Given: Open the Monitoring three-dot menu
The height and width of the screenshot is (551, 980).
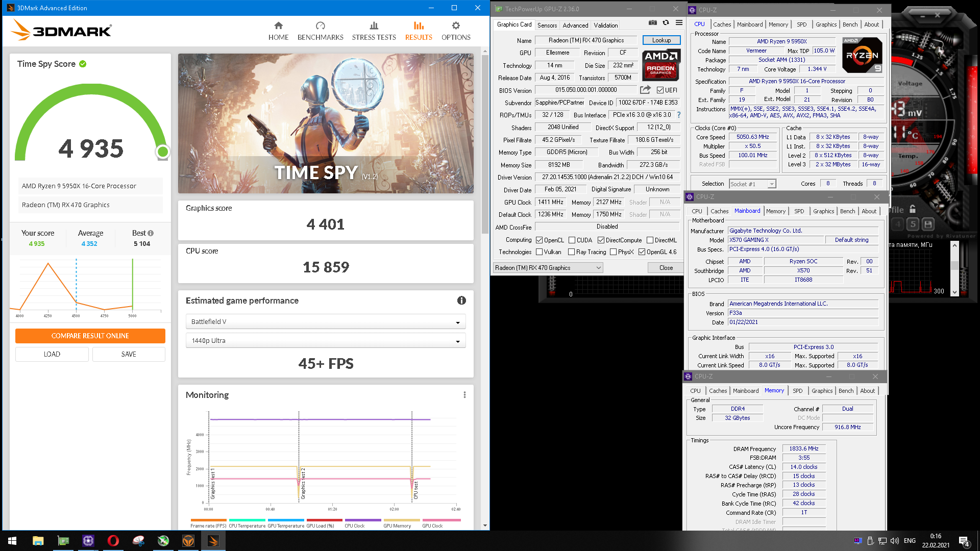Looking at the screenshot, I should click(464, 395).
